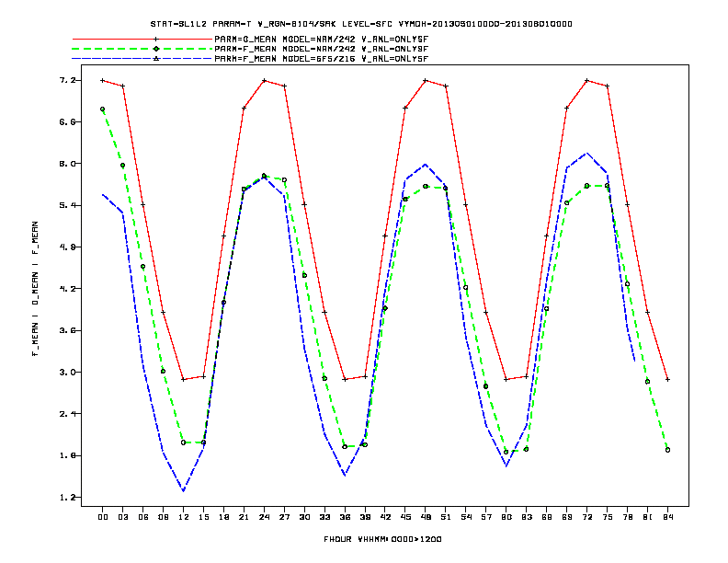Screen dimensions: 728x563
Task: Click the blue line peak at hour 48
Action: tap(426, 164)
